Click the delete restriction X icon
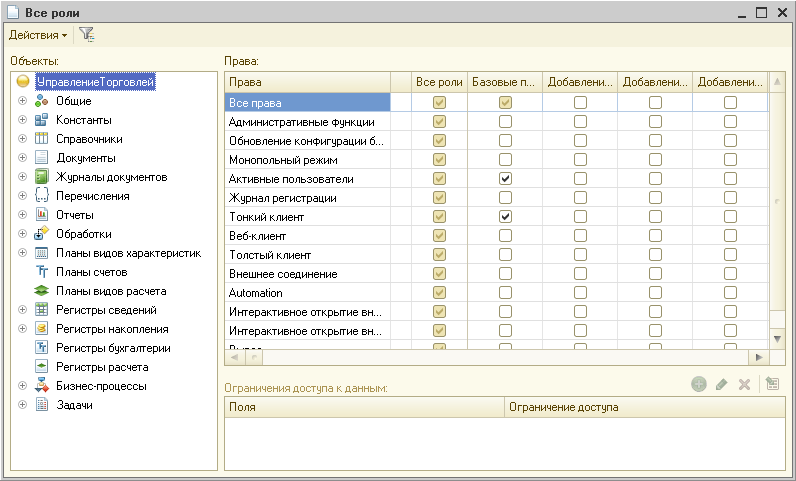The width and height of the screenshot is (796, 481). tap(744, 384)
